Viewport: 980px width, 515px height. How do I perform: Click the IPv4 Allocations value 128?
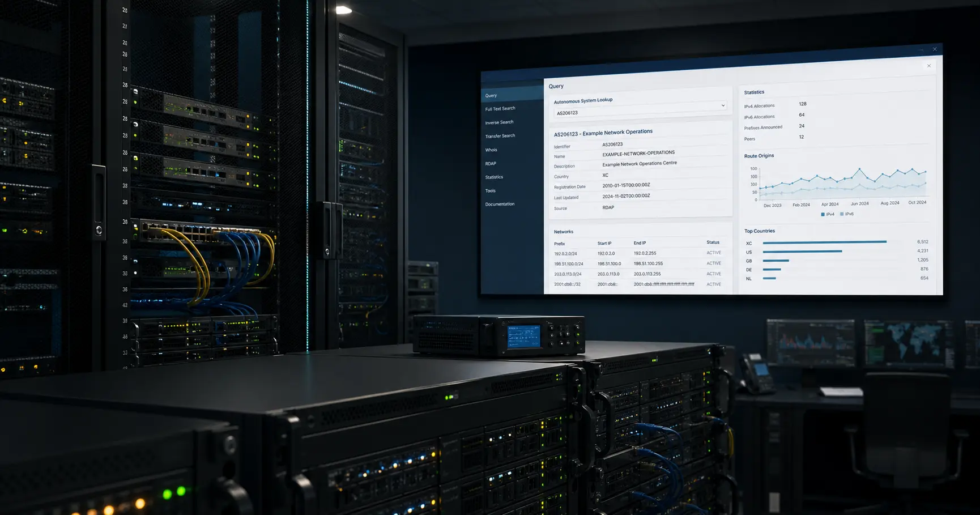pos(803,104)
